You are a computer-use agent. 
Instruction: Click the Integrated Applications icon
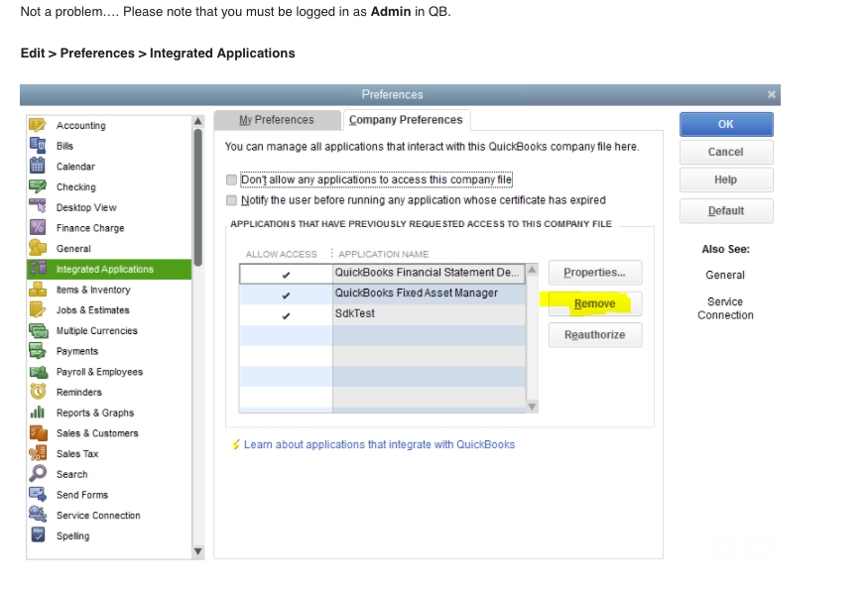coord(38,269)
